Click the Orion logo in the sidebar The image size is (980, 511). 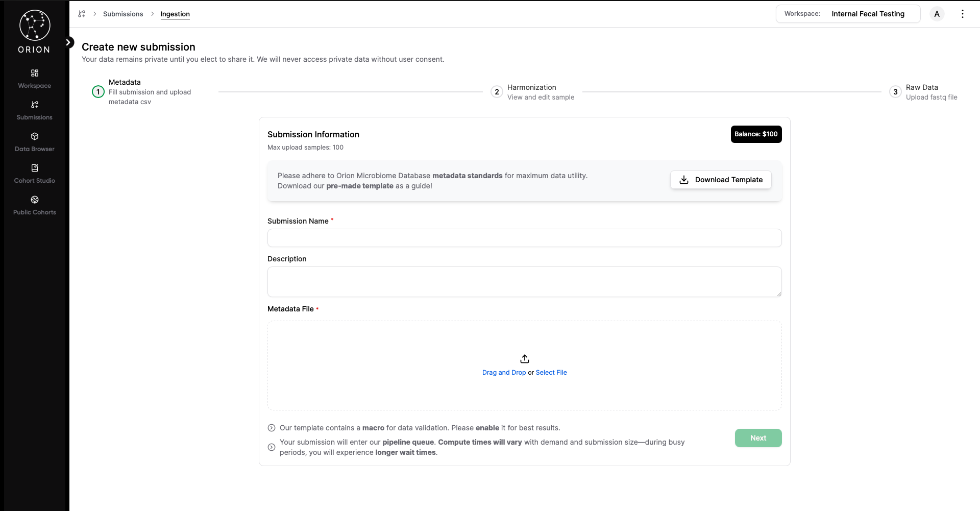(34, 26)
